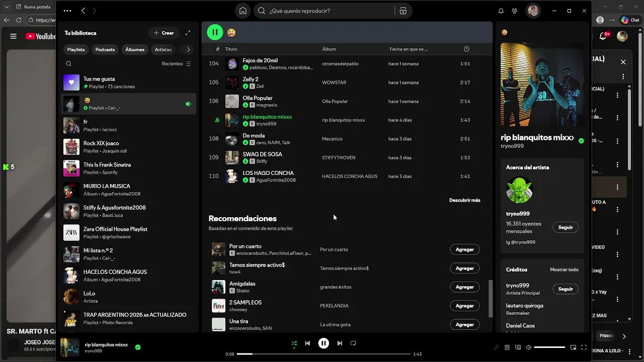Screen dimensions: 644x362
Task: Go back with the left arrow
Action: click(83, 11)
